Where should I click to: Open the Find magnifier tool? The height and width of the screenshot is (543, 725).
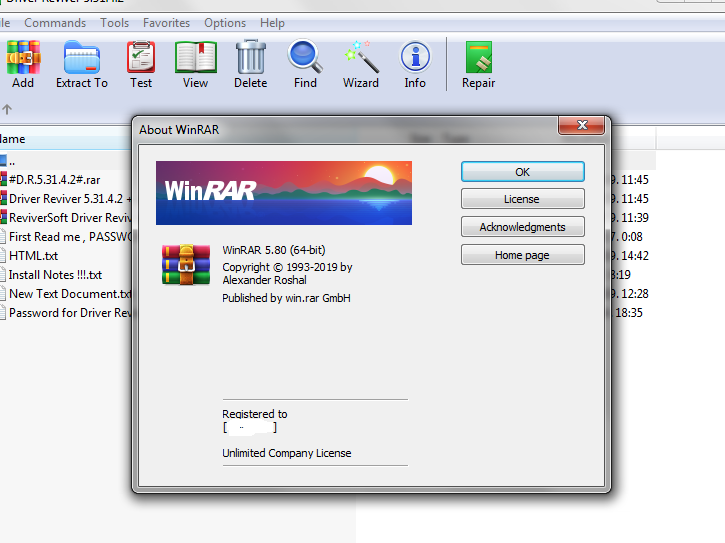[x=305, y=64]
